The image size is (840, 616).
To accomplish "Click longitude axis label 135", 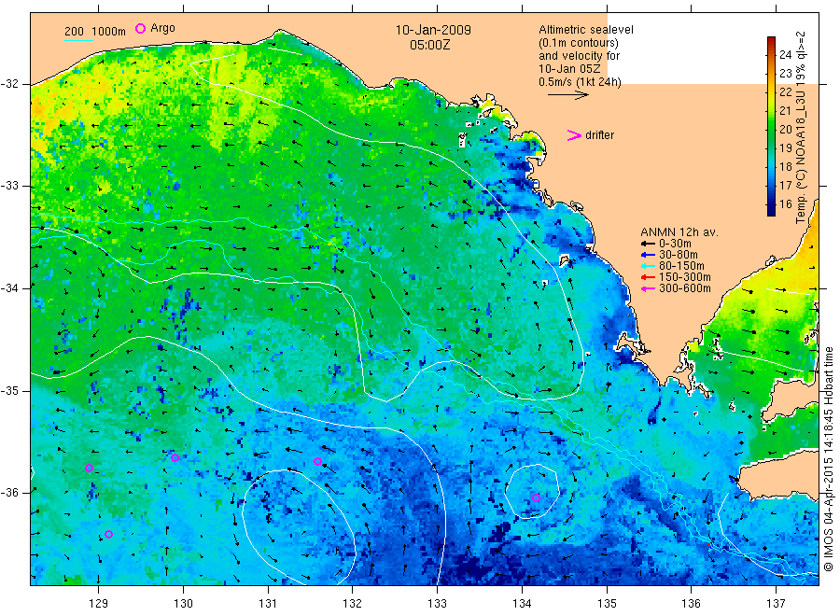I will pyautogui.click(x=607, y=604).
